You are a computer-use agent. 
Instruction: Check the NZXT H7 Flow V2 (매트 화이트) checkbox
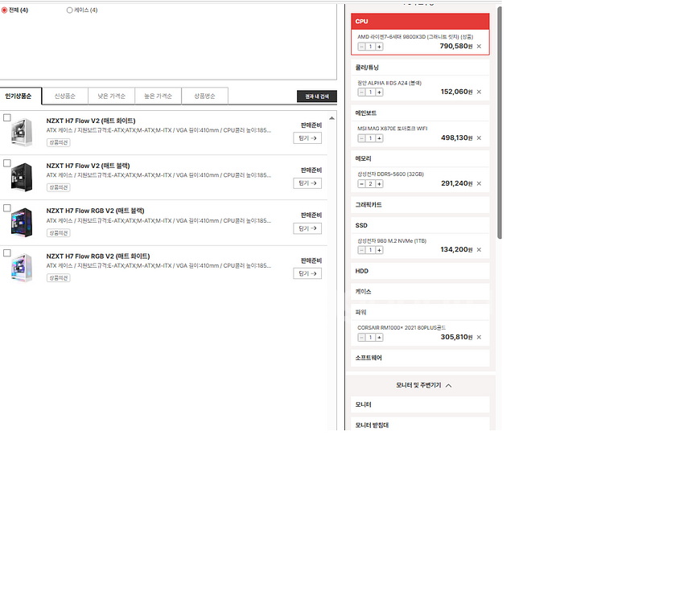[x=7, y=117]
